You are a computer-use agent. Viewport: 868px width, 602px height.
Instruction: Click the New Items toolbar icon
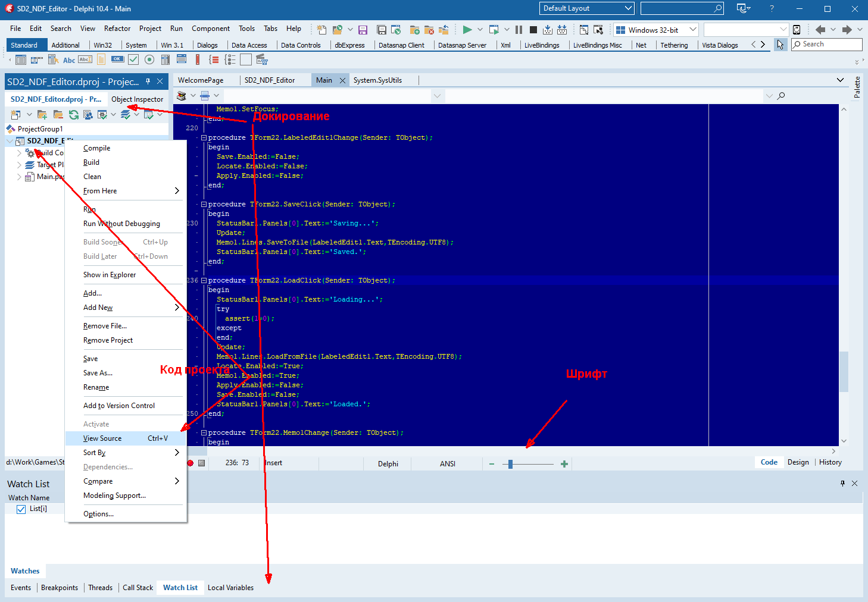pos(321,30)
